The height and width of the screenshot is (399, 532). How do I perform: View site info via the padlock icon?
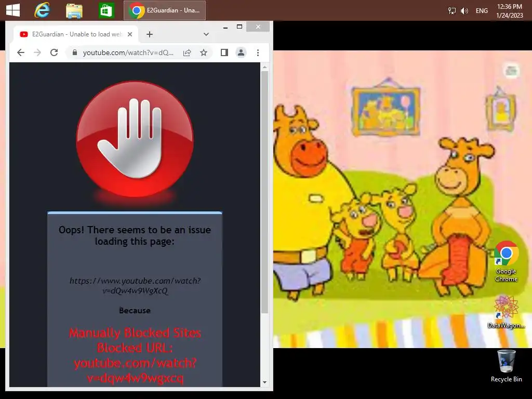75,52
